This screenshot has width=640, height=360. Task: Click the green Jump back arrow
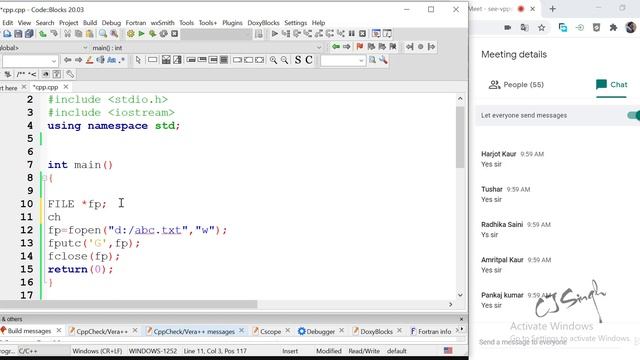[x=336, y=47]
